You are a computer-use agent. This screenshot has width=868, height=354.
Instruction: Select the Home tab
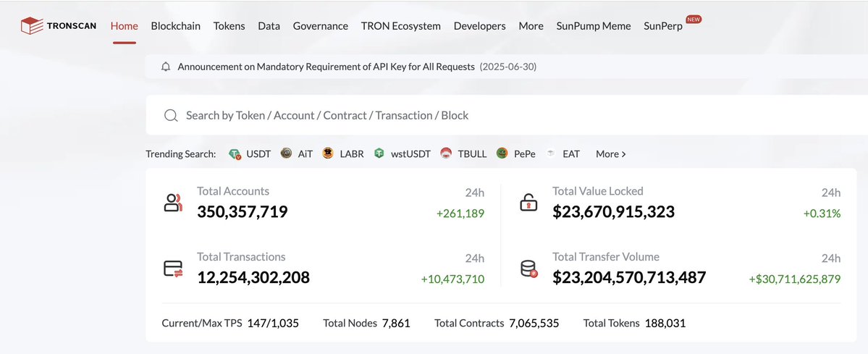click(x=124, y=26)
